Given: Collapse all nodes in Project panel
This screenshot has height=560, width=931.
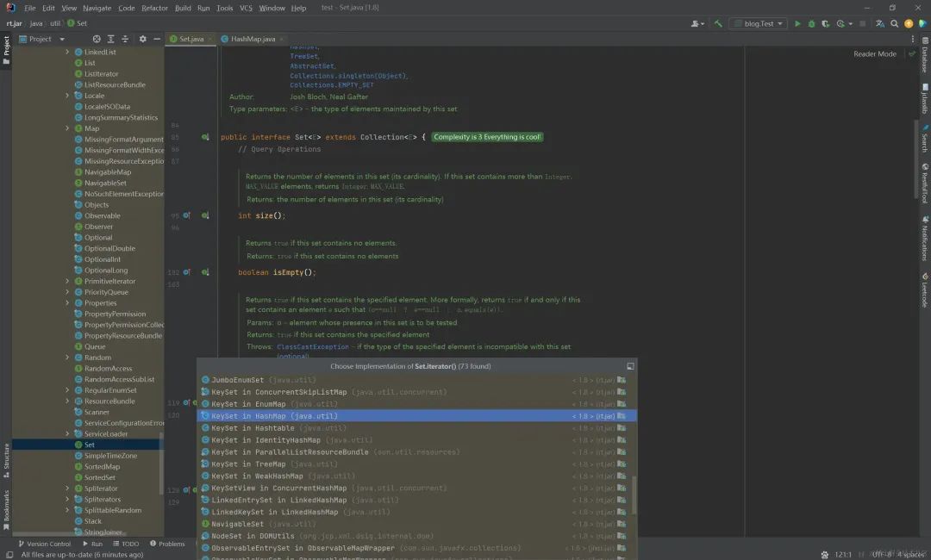Looking at the screenshot, I should tap(126, 39).
